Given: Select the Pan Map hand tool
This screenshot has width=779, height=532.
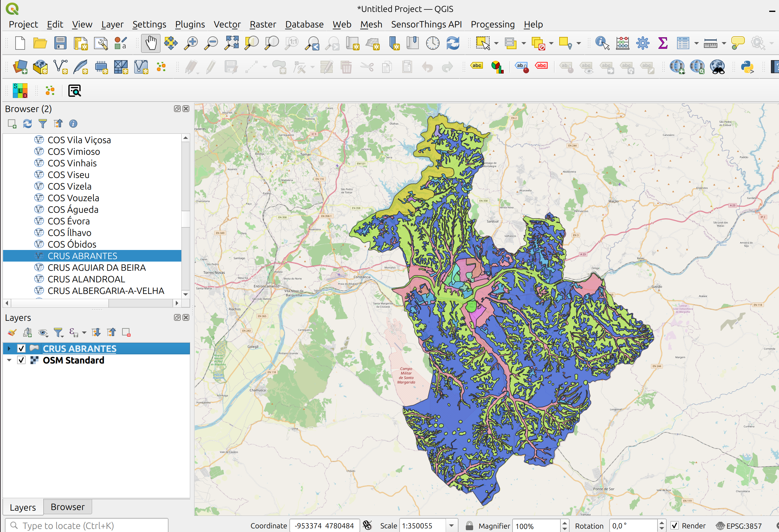Looking at the screenshot, I should click(x=150, y=43).
